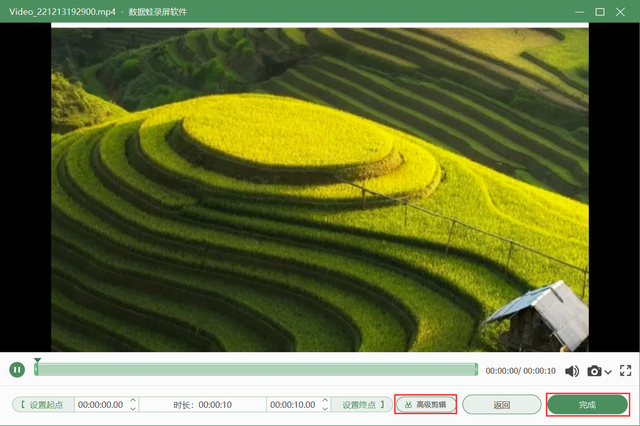Click playback time 00:00:00/00:00:10
640x426 pixels.
point(520,371)
